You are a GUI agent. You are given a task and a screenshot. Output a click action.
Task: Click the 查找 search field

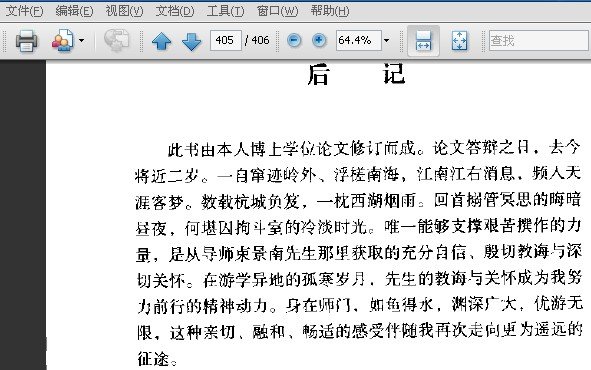(539, 40)
